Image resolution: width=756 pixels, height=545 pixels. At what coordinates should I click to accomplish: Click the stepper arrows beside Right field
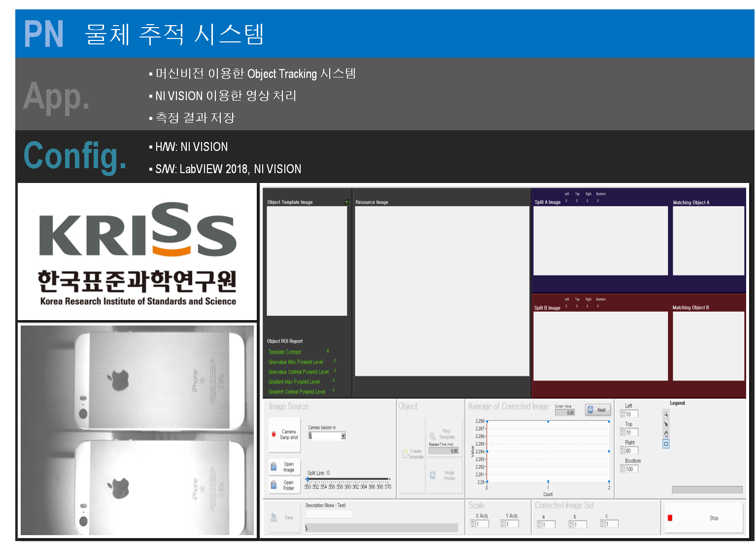622,451
